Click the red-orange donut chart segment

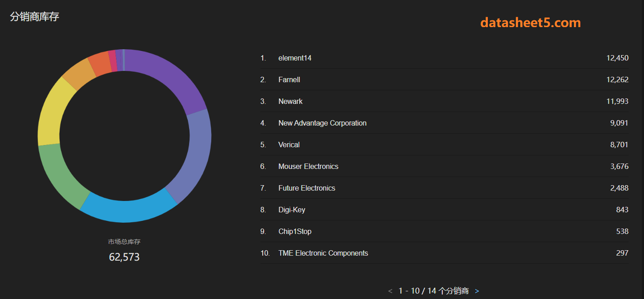pos(100,63)
